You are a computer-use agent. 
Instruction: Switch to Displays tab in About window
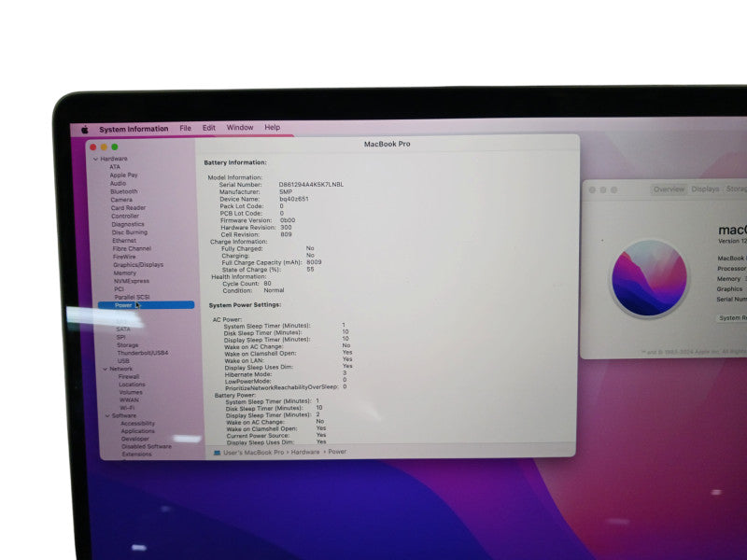point(705,189)
